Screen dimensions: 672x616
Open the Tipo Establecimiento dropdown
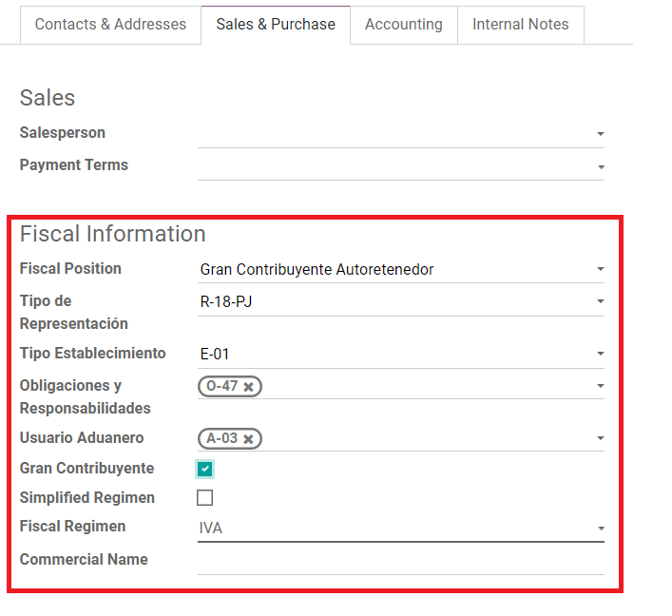coord(401,354)
